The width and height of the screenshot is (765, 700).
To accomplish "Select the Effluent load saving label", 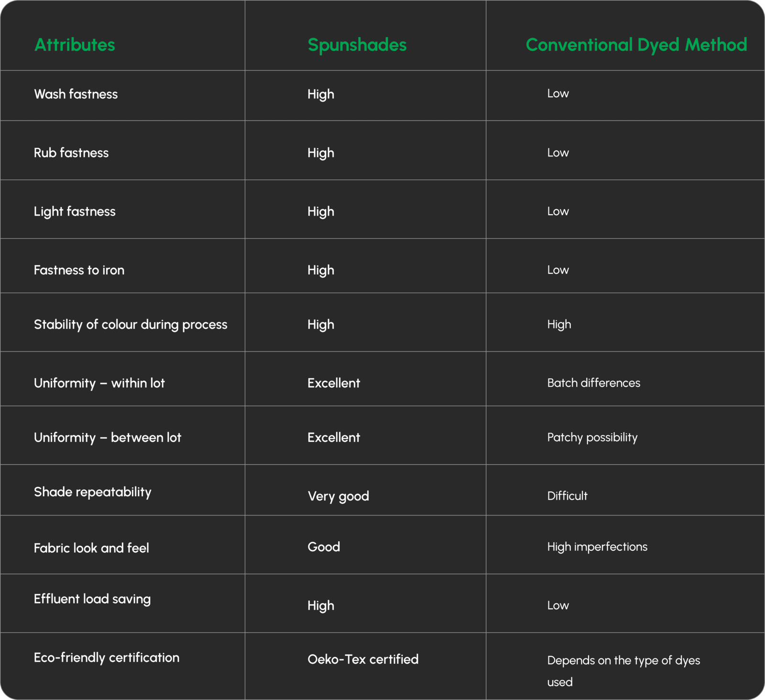I will pos(92,599).
